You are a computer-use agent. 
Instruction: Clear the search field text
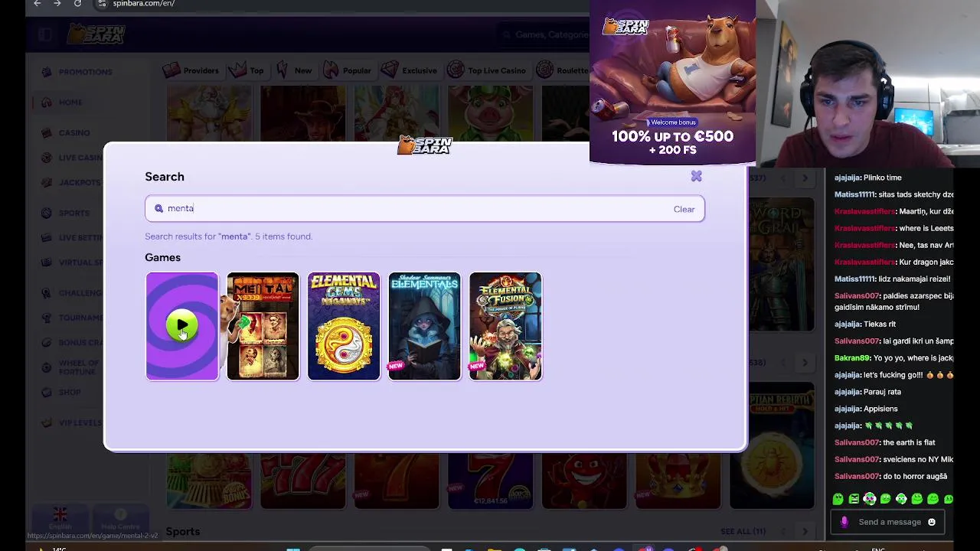684,209
